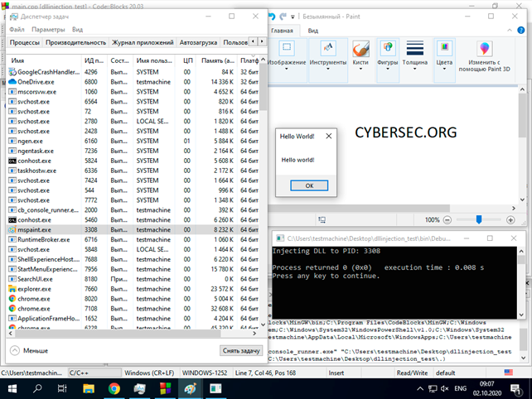Click OK in the Hello World dialog
Screen dimensions: 532x399
click(309, 185)
